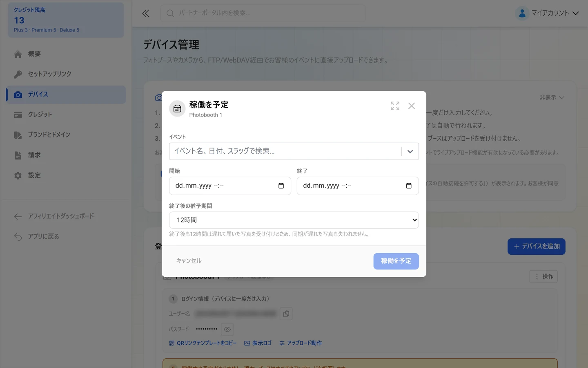Open the マイアカウント dropdown menu
This screenshot has width=588, height=368.
547,13
